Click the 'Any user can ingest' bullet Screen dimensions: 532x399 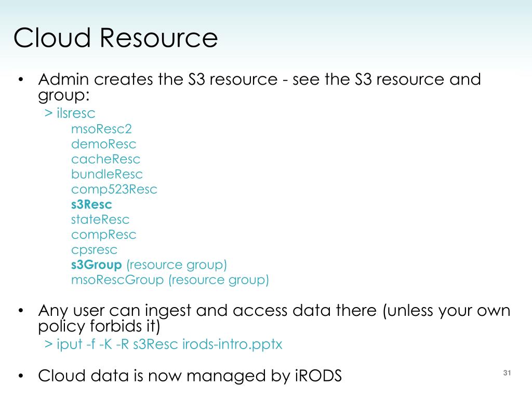(274, 318)
